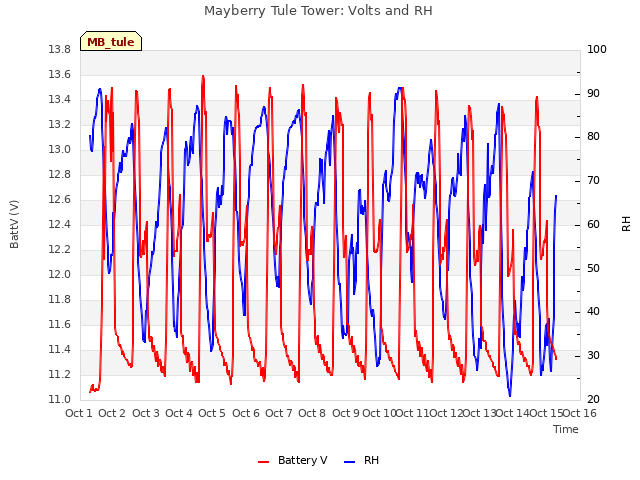
Task: Click the 13.0 voltage tick label
Action: 60,150
